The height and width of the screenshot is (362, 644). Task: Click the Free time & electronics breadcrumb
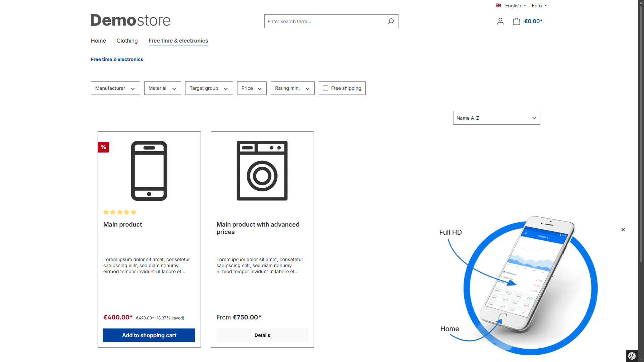(x=117, y=59)
